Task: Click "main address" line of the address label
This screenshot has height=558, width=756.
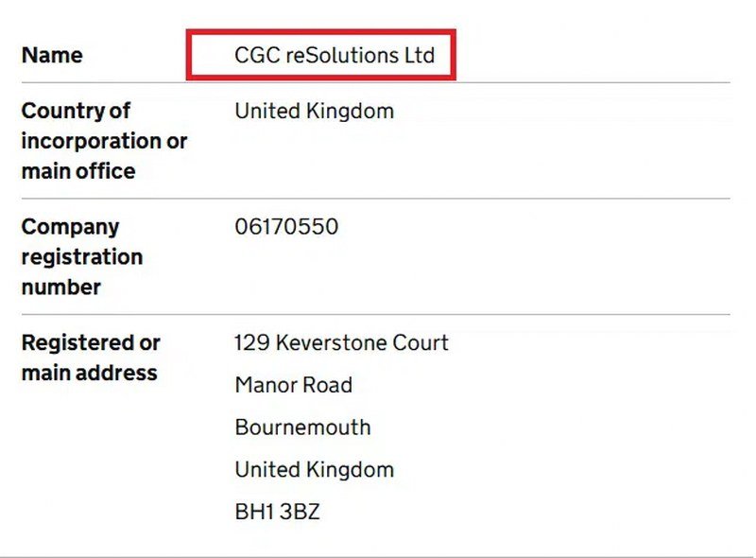Action: pyautogui.click(x=89, y=373)
